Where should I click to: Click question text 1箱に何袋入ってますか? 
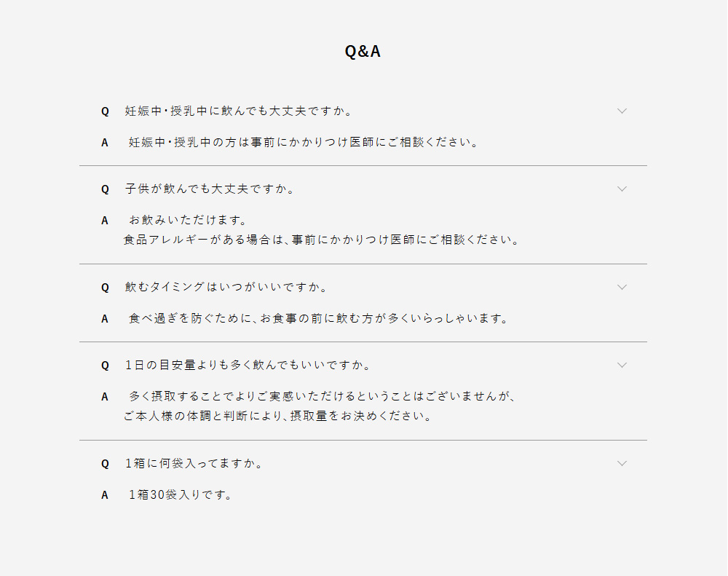coord(194,464)
